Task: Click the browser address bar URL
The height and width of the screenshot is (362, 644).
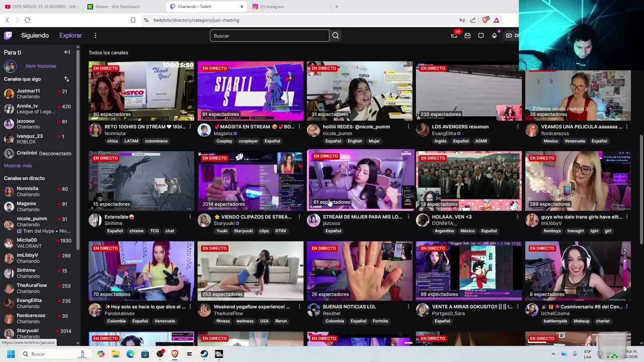Action: coord(196,20)
